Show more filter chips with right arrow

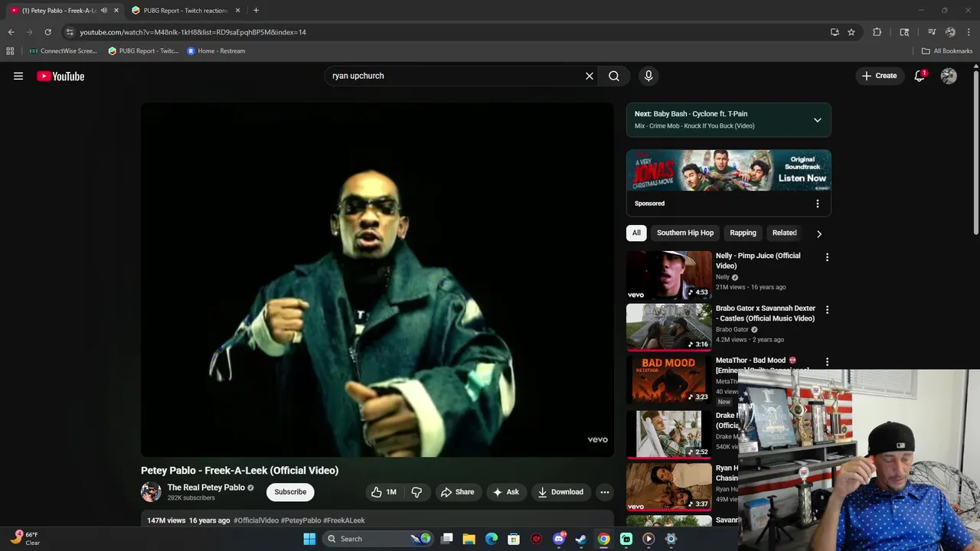tap(819, 233)
